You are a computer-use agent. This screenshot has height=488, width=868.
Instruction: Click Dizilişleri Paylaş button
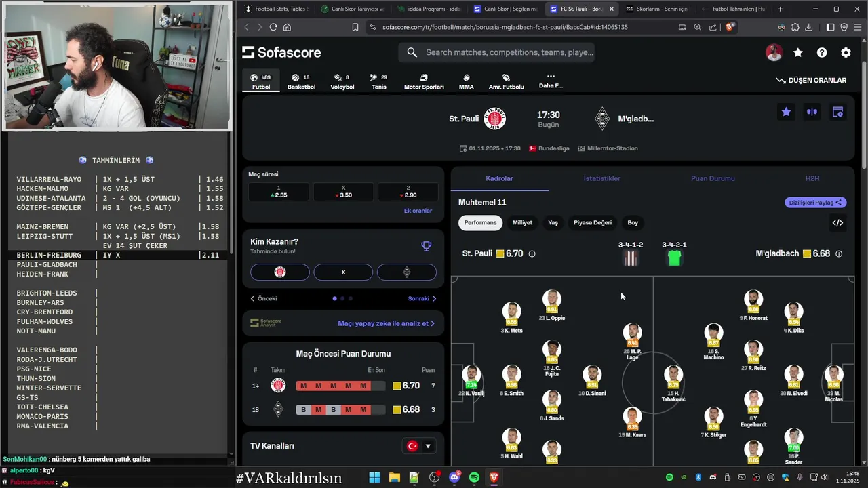click(814, 202)
